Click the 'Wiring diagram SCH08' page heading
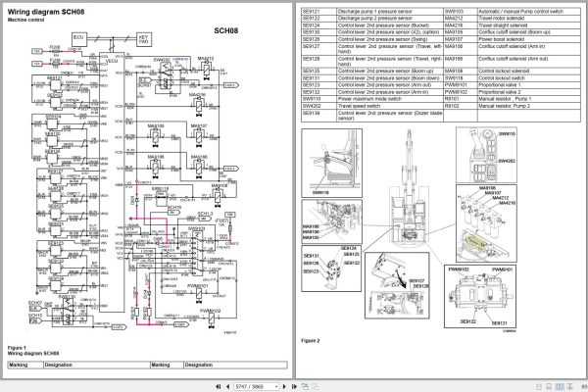The height and width of the screenshot is (392, 588). [46, 12]
